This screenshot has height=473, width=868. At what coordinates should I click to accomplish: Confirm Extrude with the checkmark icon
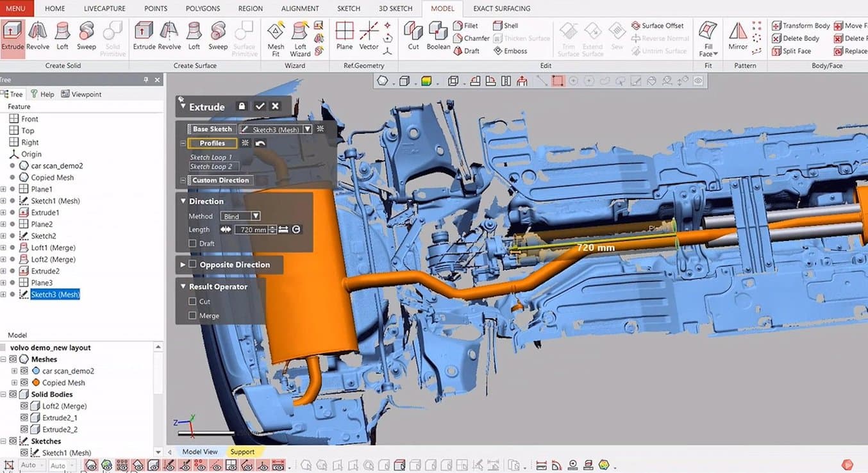point(259,106)
